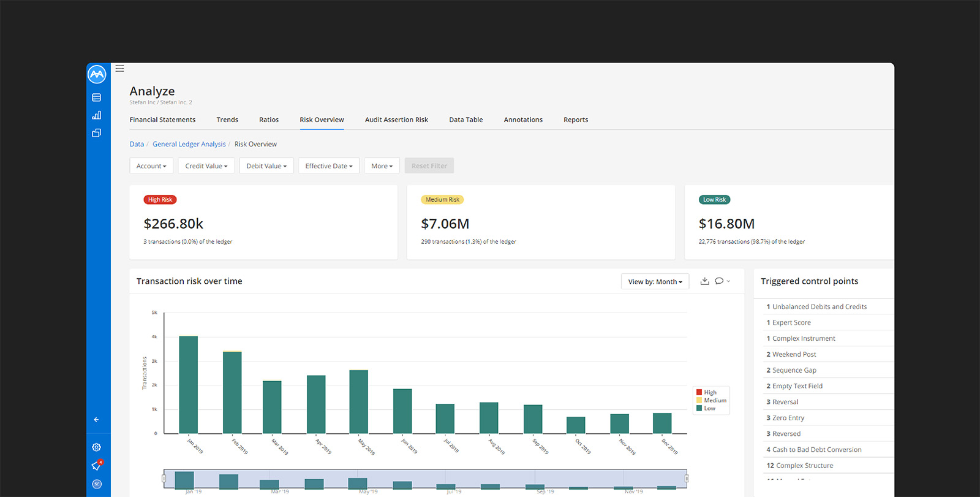980x497 pixels.
Task: Click the stacked copies sidebar icon
Action: (97, 133)
